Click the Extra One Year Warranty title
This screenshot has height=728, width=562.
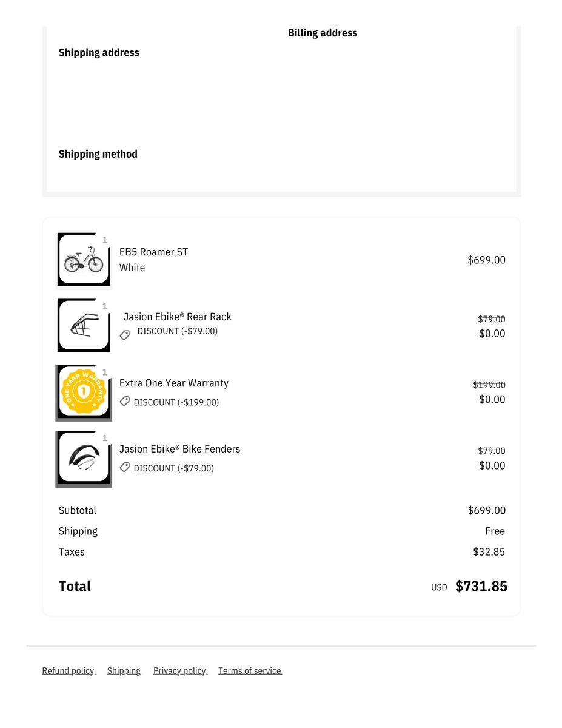coord(174,383)
